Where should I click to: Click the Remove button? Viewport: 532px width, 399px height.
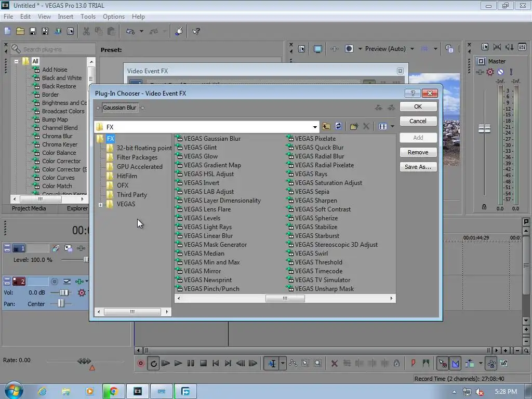[418, 152]
